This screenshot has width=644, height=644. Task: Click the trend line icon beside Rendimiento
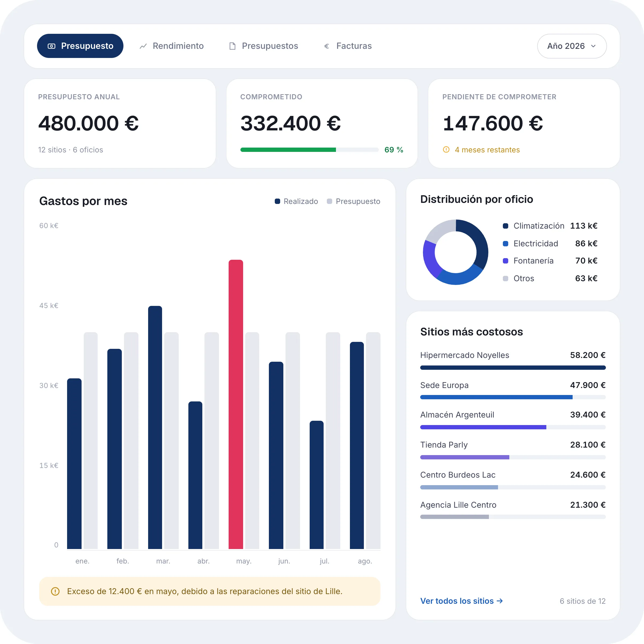(143, 46)
